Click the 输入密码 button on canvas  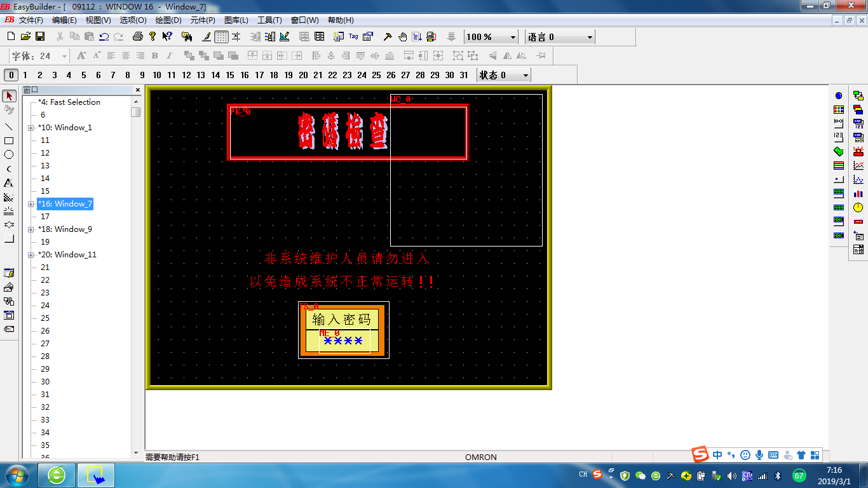click(342, 319)
